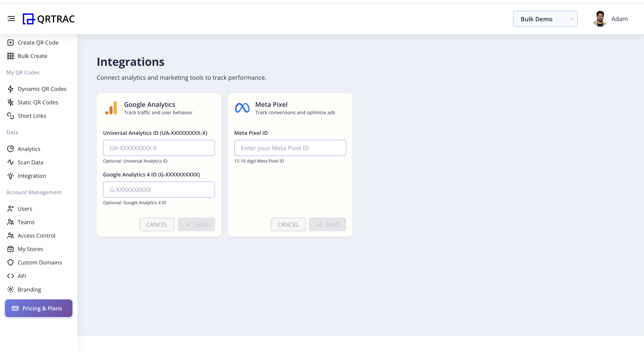
Task: Click the QRTRAC logo
Action: (49, 19)
